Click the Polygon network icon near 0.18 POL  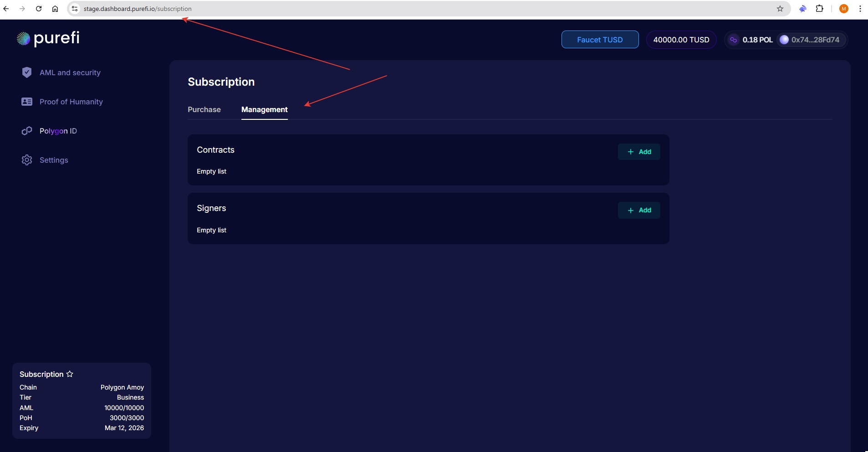point(733,40)
